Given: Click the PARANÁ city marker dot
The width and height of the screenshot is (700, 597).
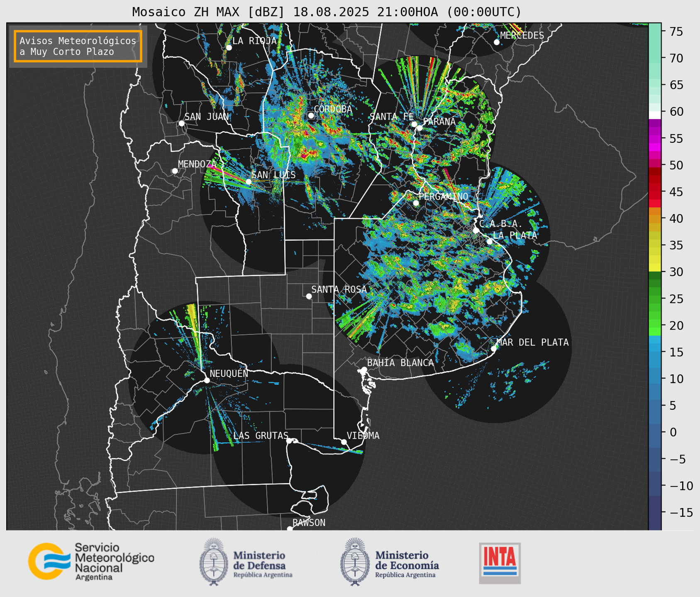Looking at the screenshot, I should 420,128.
